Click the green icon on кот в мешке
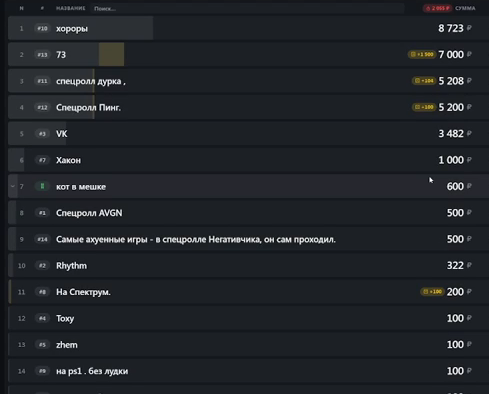 point(42,186)
